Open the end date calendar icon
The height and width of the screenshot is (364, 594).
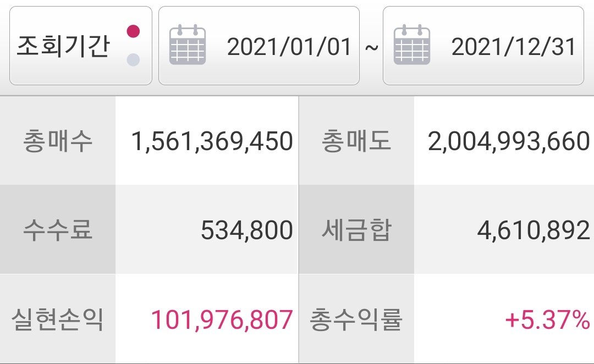point(412,45)
